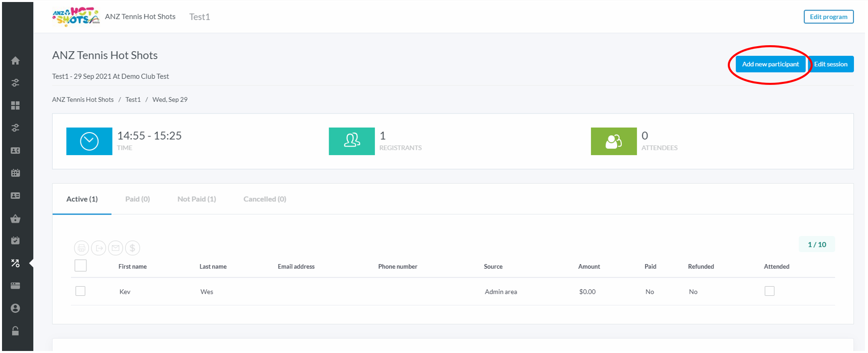Click the teal registrants icon
The image size is (868, 353).
352,141
